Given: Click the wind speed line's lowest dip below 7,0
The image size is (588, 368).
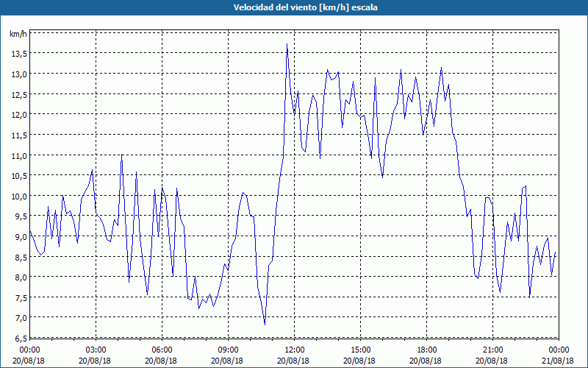Looking at the screenshot, I should coord(265,324).
